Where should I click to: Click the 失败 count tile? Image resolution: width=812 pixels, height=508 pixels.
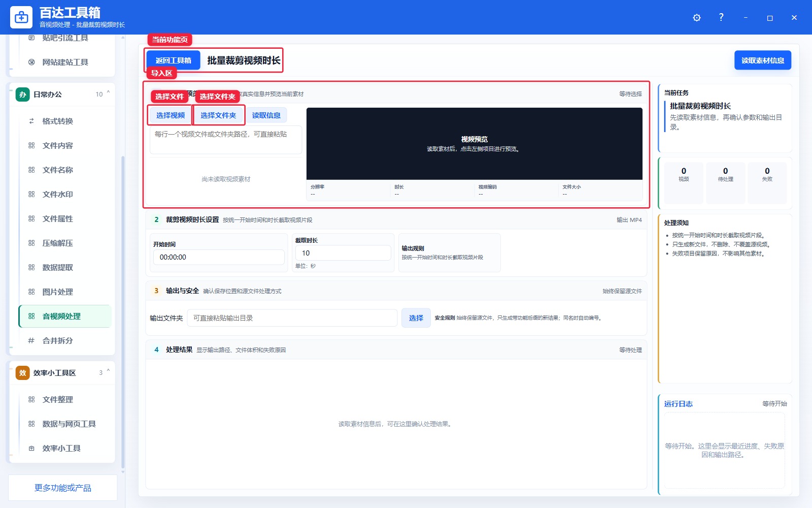coord(767,183)
